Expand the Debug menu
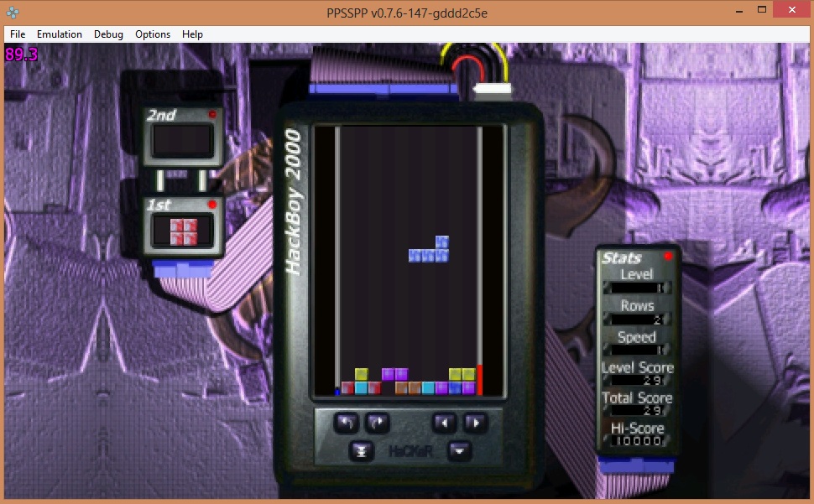 [x=108, y=34]
